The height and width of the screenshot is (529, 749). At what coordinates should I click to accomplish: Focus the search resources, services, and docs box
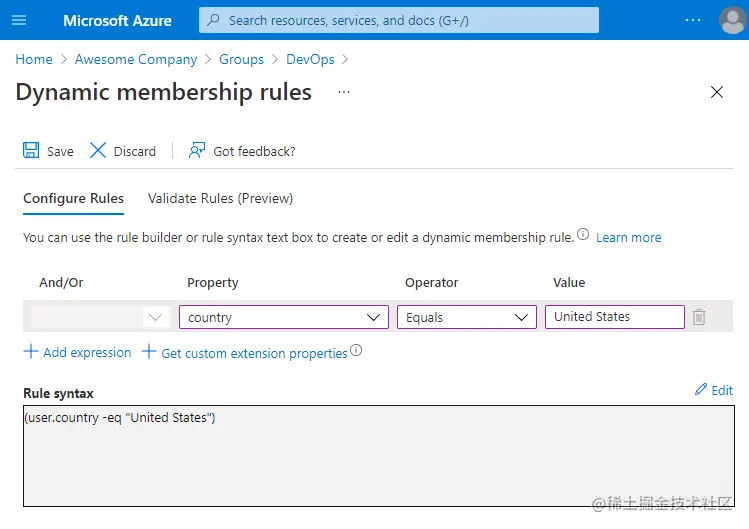(399, 20)
